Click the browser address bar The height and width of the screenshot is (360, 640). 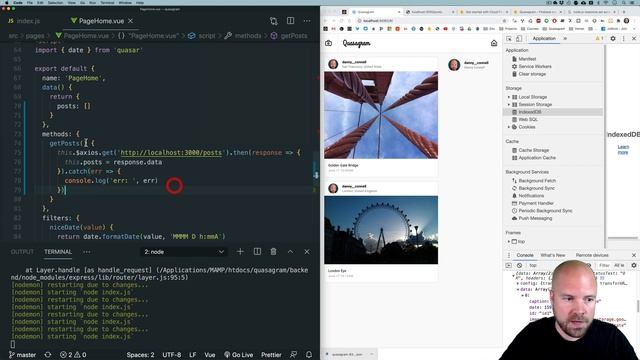(429, 21)
